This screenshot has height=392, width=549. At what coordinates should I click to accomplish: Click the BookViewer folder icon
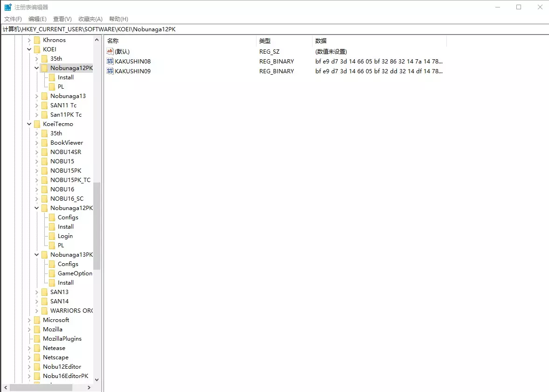(44, 143)
